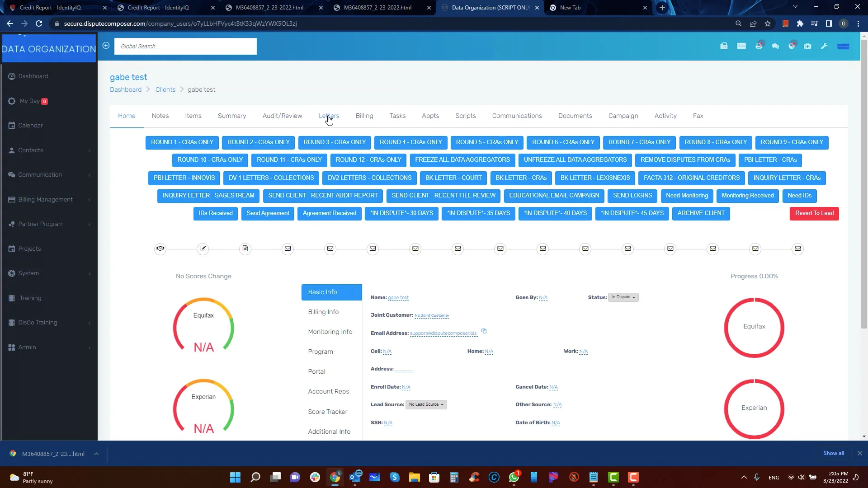Click in the Global Search field

185,47
